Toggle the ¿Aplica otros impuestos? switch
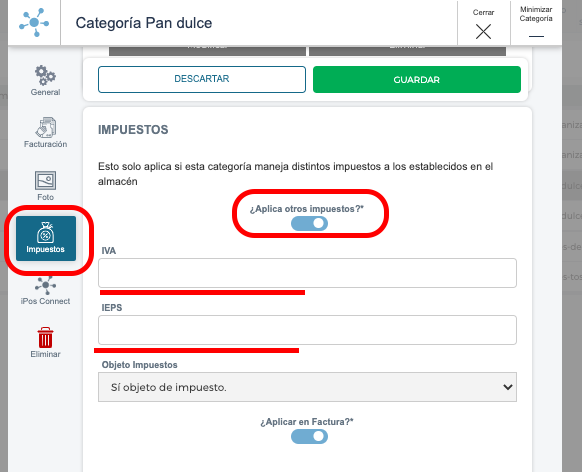 (x=309, y=223)
